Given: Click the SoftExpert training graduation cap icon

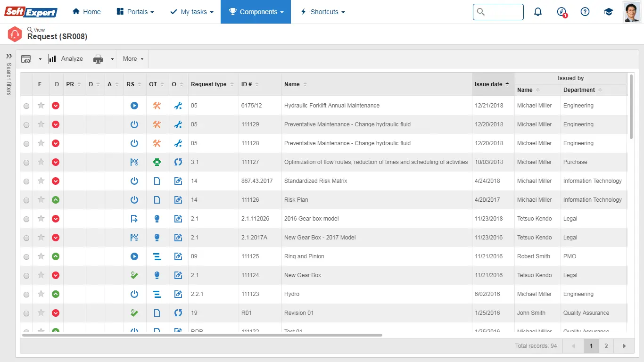Looking at the screenshot, I should [x=609, y=11].
